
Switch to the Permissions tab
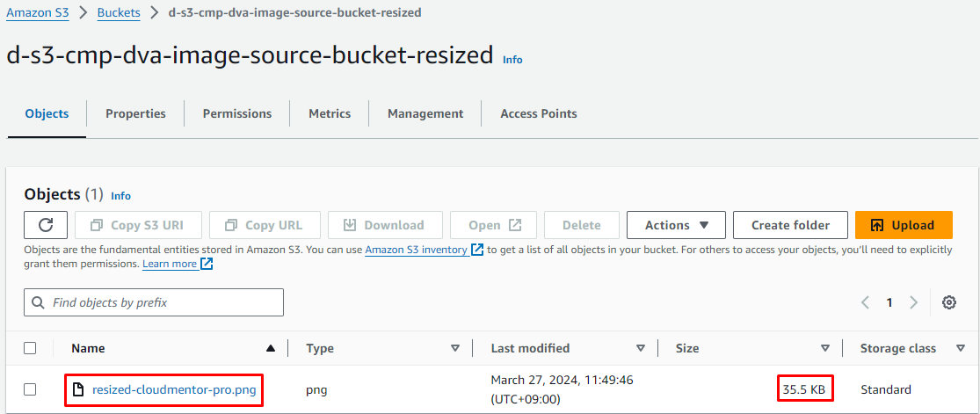(237, 113)
